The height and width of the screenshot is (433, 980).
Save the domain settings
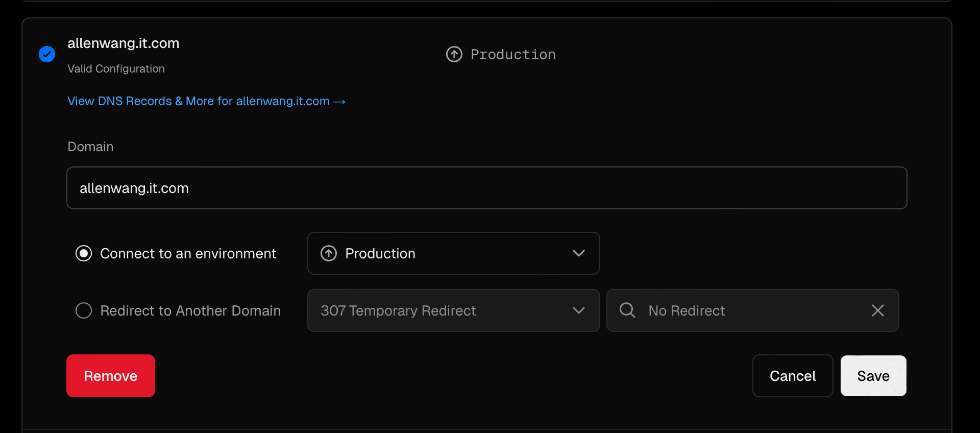coord(873,376)
